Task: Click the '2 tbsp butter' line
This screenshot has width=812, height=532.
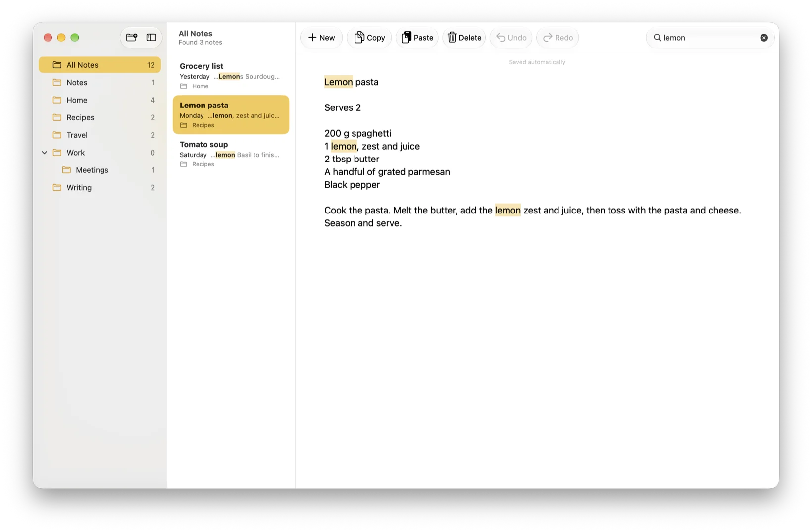Action: [x=352, y=159]
